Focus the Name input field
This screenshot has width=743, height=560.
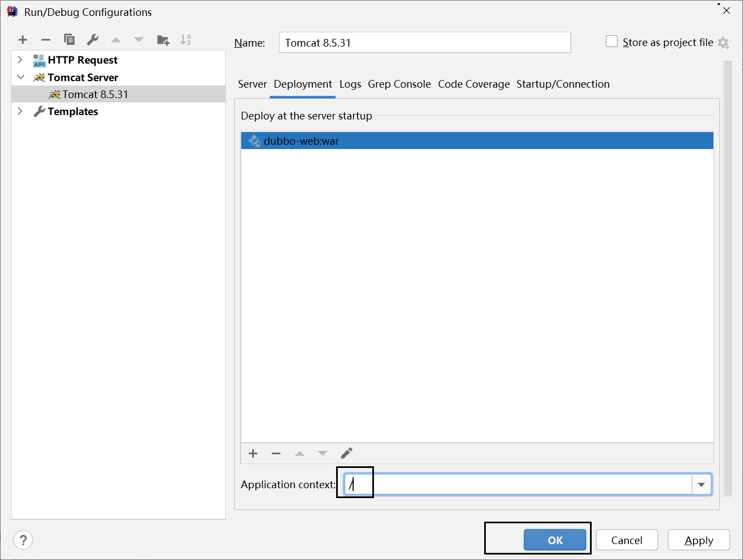coord(425,43)
